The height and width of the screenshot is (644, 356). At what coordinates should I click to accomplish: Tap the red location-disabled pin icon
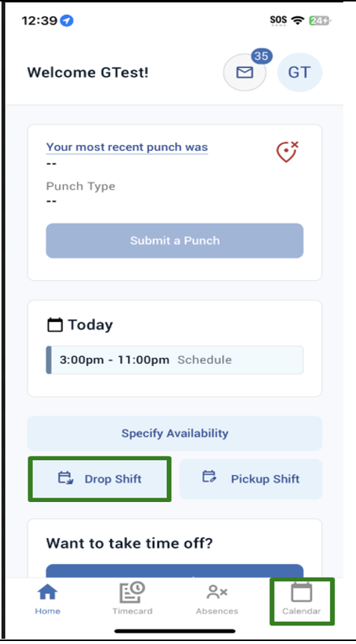287,152
